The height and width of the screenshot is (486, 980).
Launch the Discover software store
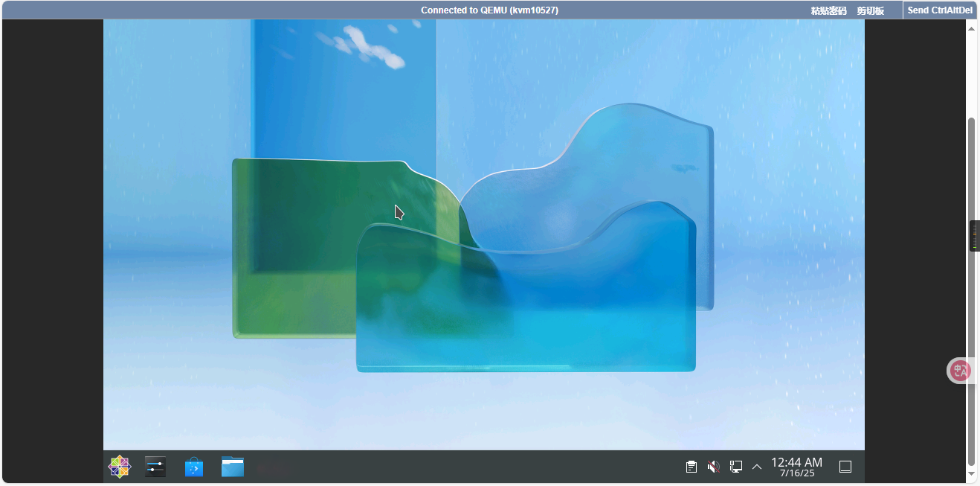pos(194,467)
